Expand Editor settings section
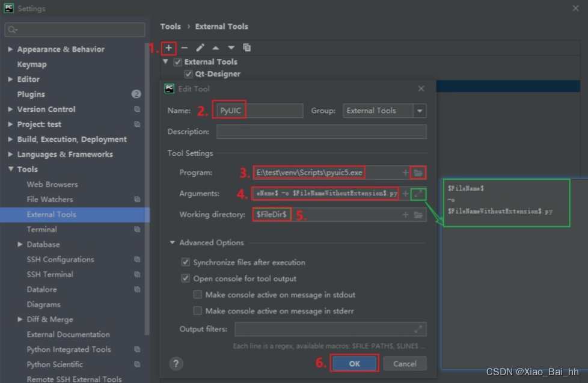 pyautogui.click(x=10, y=79)
